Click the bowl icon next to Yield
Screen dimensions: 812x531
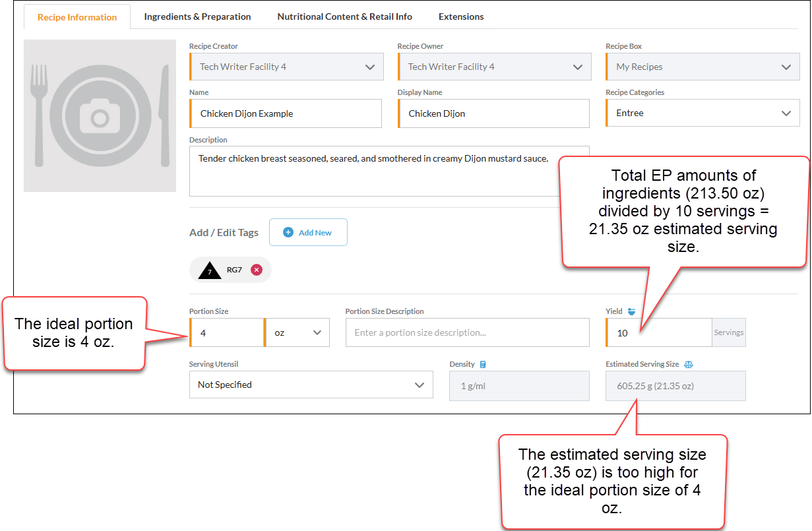tap(632, 310)
